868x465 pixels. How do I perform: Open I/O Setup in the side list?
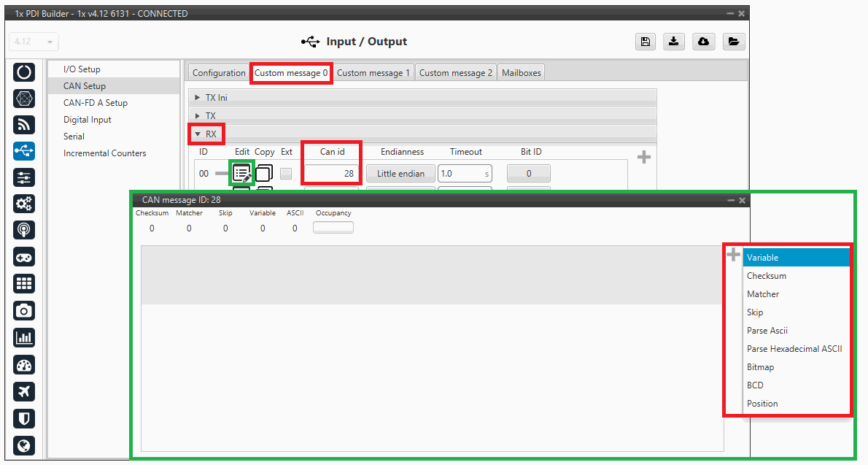coord(114,69)
